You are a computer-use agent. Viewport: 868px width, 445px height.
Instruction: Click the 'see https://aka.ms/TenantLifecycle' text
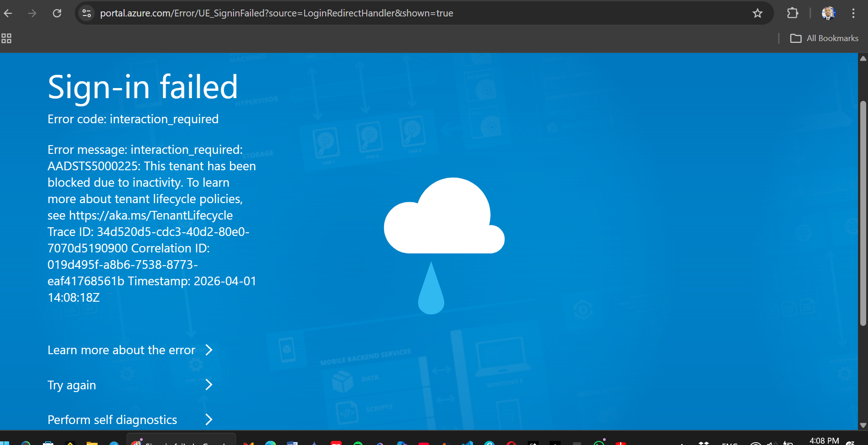[x=140, y=215]
